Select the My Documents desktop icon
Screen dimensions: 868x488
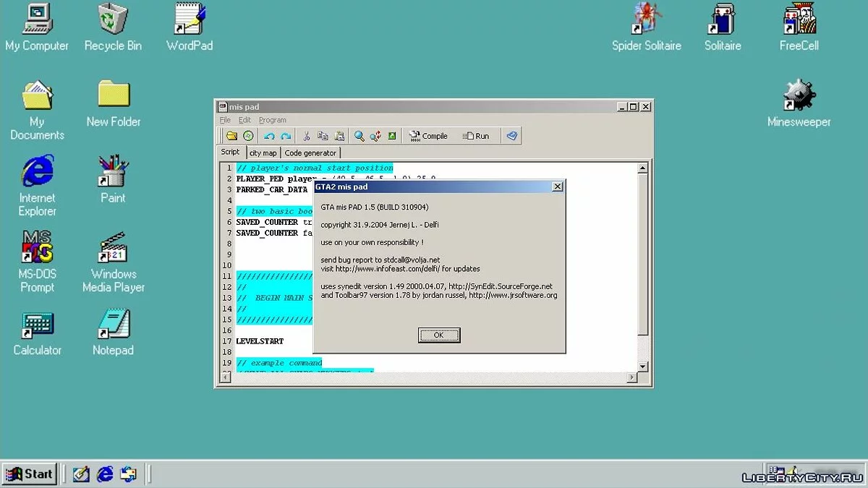click(x=37, y=110)
